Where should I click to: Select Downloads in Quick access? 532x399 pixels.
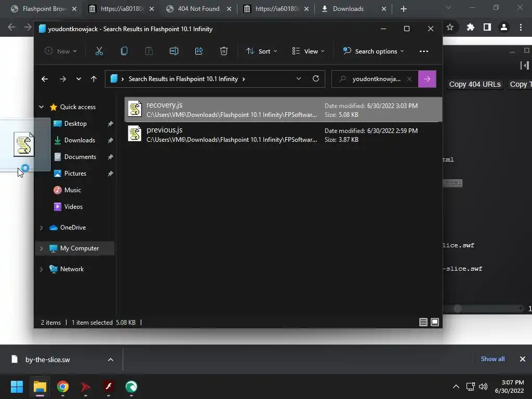click(79, 140)
